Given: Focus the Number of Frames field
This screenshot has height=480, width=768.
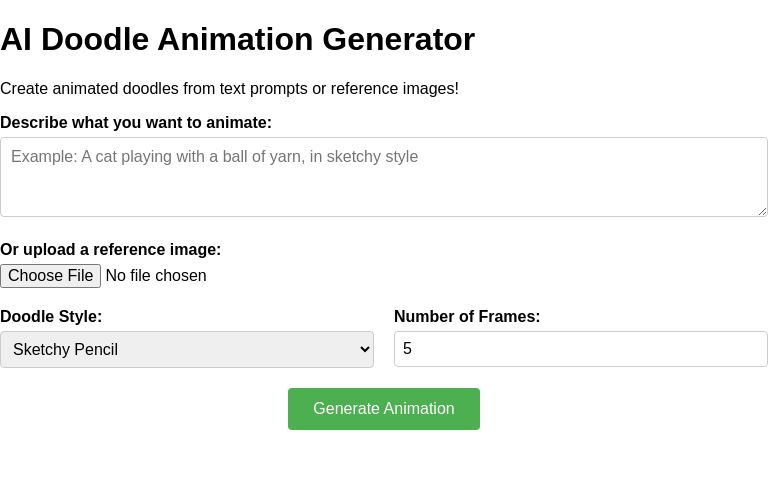Looking at the screenshot, I should click(x=580, y=349).
